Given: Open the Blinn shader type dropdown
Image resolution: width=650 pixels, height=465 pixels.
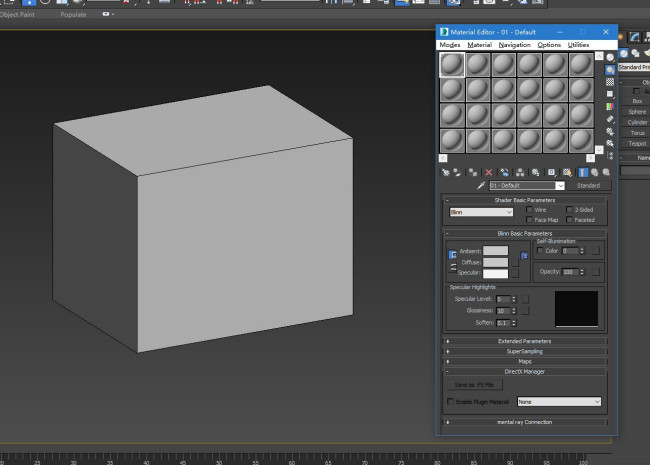Looking at the screenshot, I should click(x=481, y=212).
